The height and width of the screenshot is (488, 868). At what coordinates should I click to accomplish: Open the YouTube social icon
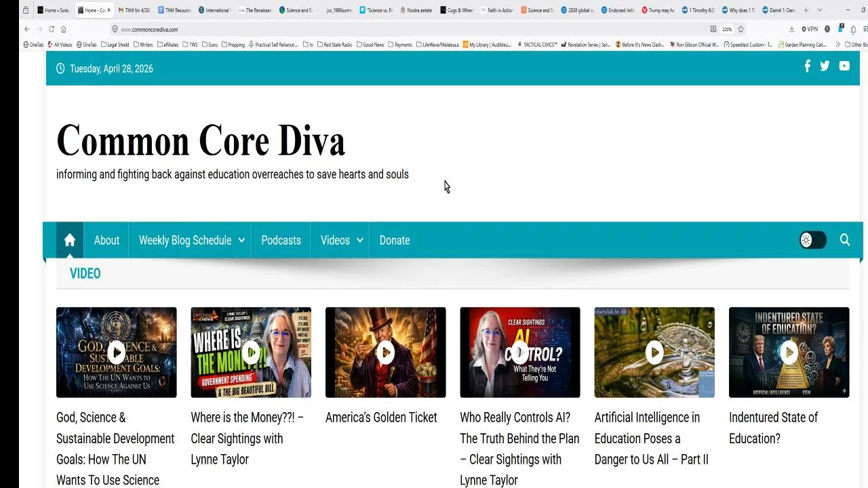[844, 66]
